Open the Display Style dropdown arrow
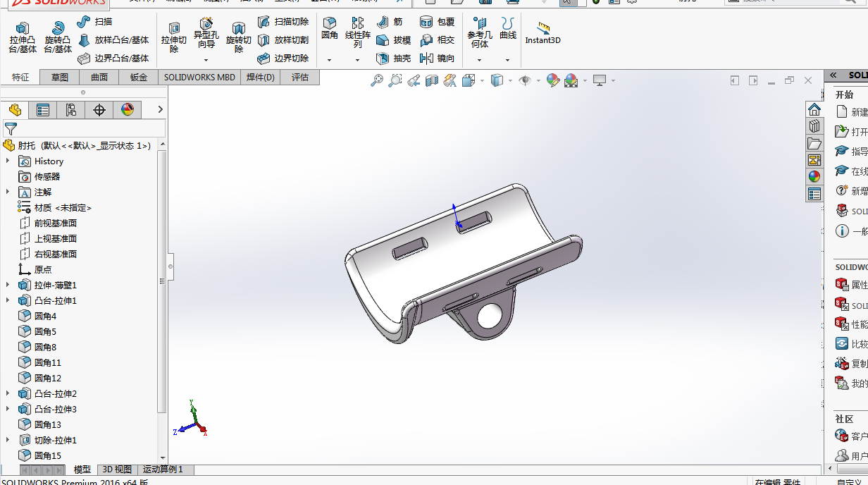 509,81
